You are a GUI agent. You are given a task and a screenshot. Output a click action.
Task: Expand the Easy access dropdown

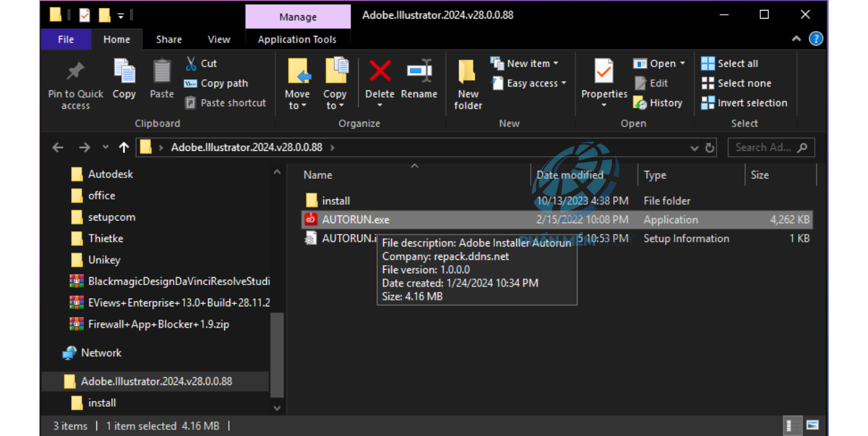529,83
